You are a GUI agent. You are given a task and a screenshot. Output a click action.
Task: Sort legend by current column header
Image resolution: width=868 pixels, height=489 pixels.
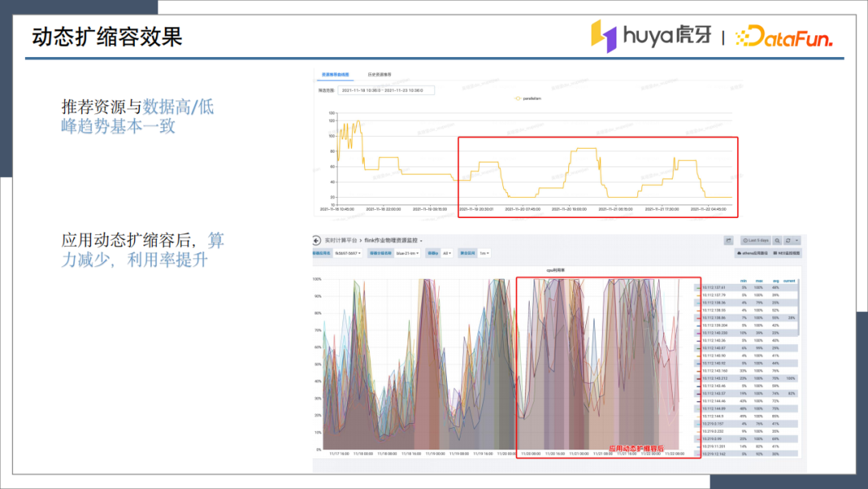[x=789, y=281]
